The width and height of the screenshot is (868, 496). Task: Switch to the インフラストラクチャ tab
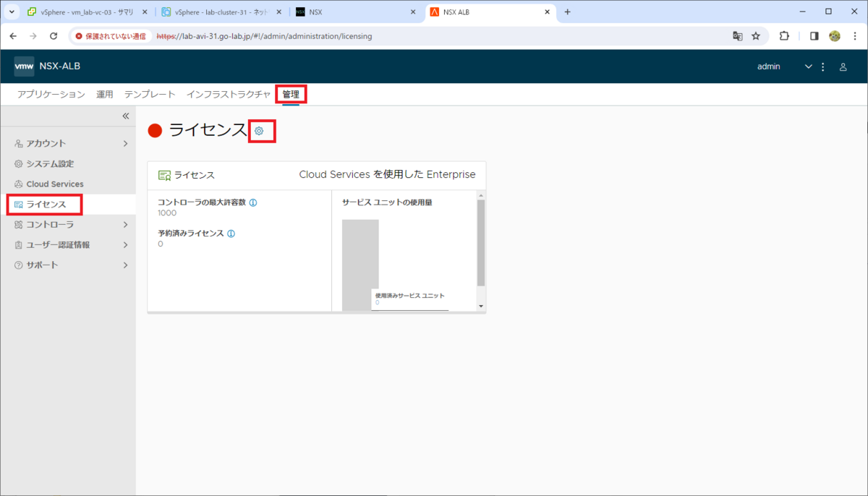coord(229,94)
